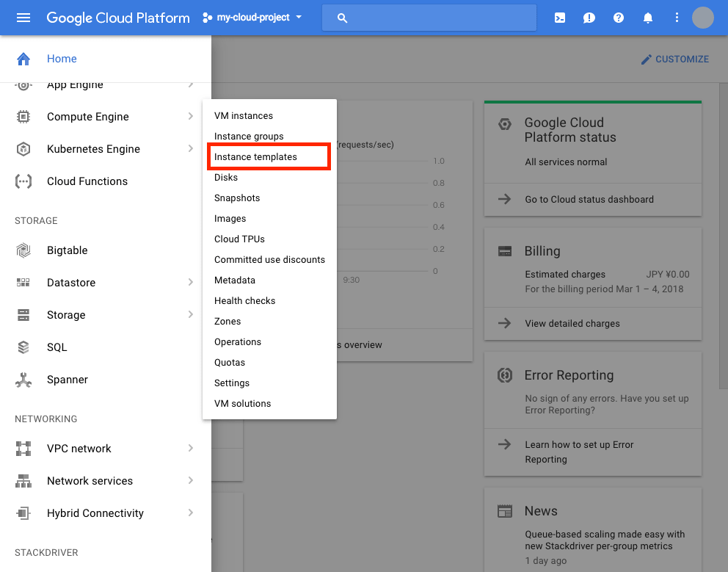Expand the Network services submenu chevron

click(190, 480)
